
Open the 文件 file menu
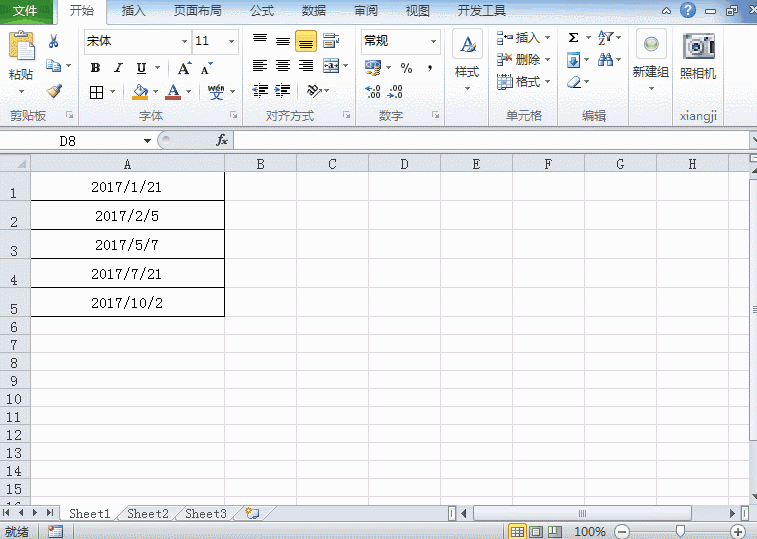pos(25,11)
